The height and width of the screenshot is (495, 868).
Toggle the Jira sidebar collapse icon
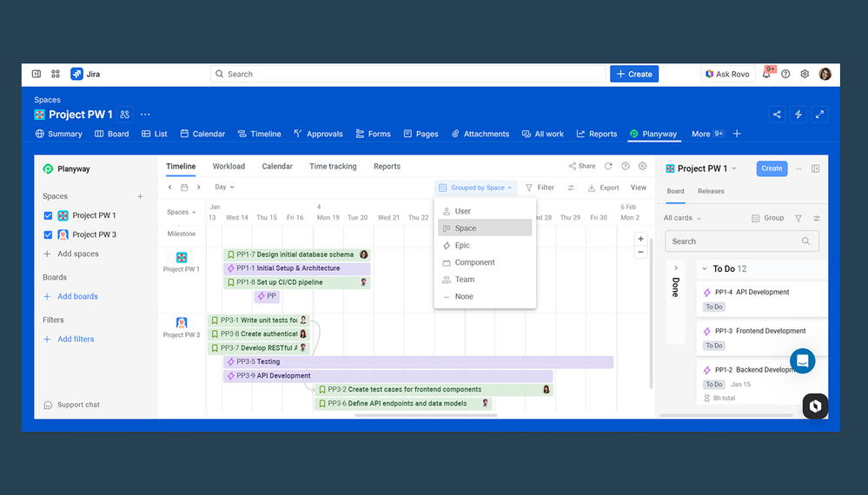point(36,74)
